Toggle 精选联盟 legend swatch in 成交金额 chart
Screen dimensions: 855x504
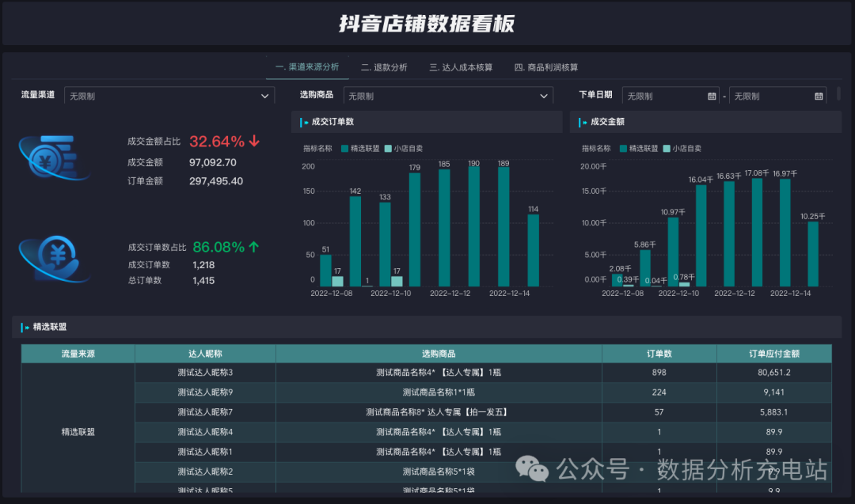point(623,148)
